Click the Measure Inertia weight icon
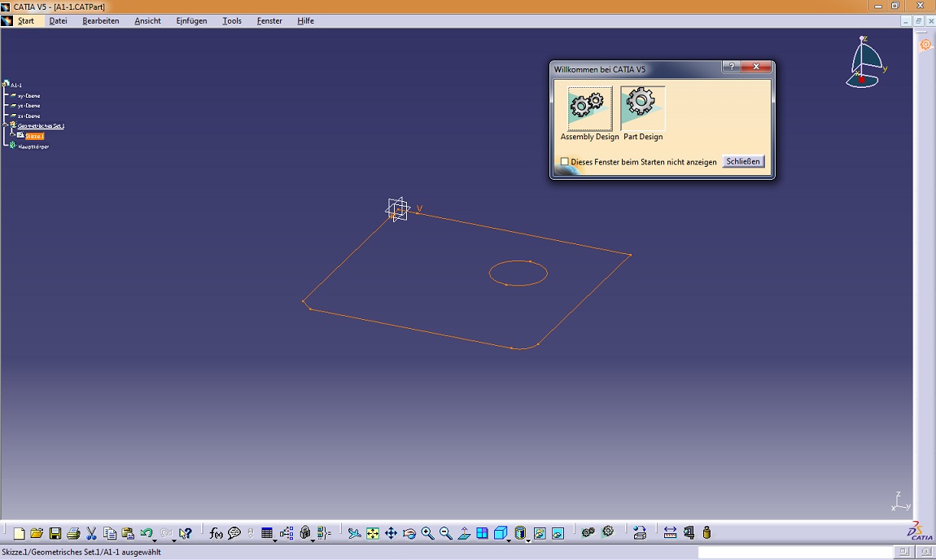936x560 pixels. point(706,532)
